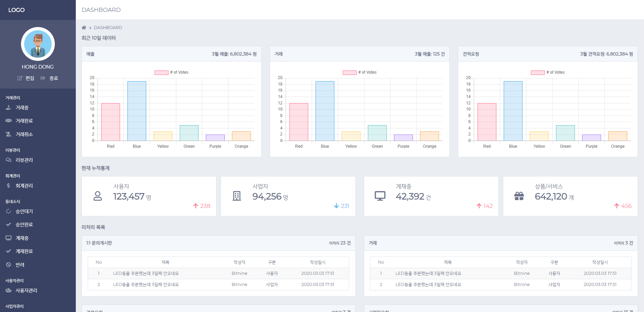
Task: Open row 2 title in 거래 table
Action: pos(428,285)
